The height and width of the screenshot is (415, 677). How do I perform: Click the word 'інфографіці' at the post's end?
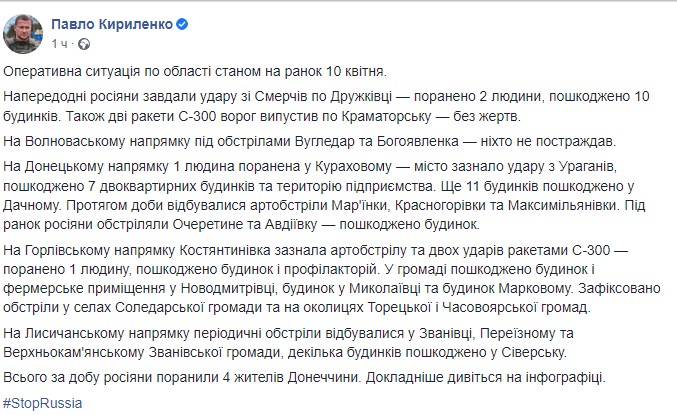click(x=582, y=378)
